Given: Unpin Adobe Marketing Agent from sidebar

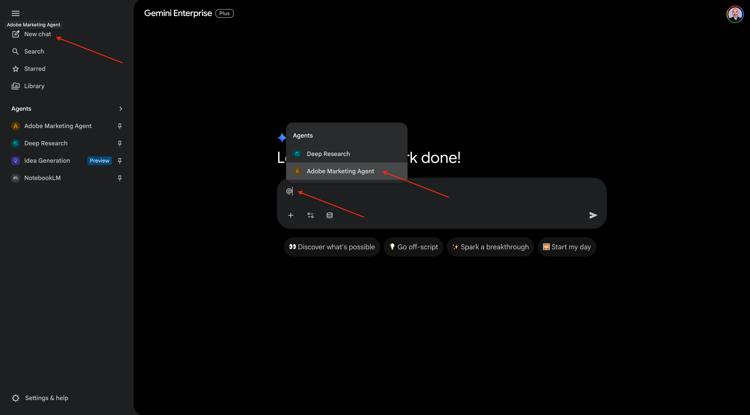Looking at the screenshot, I should (x=120, y=126).
